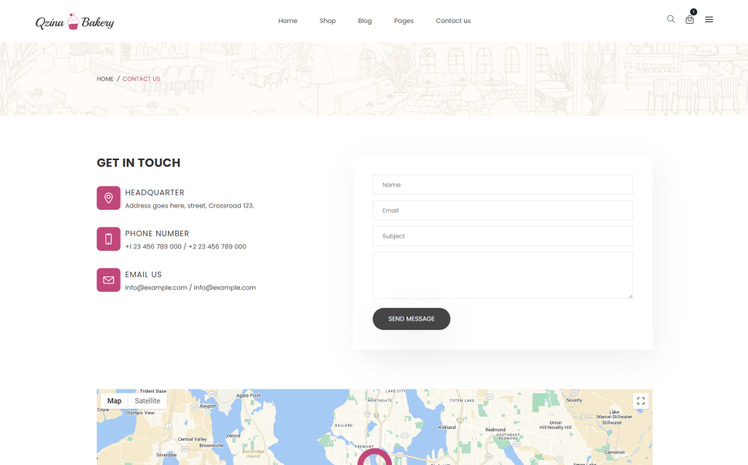This screenshot has height=465, width=748.
Task: Click the headquarter address text
Action: [x=189, y=206]
